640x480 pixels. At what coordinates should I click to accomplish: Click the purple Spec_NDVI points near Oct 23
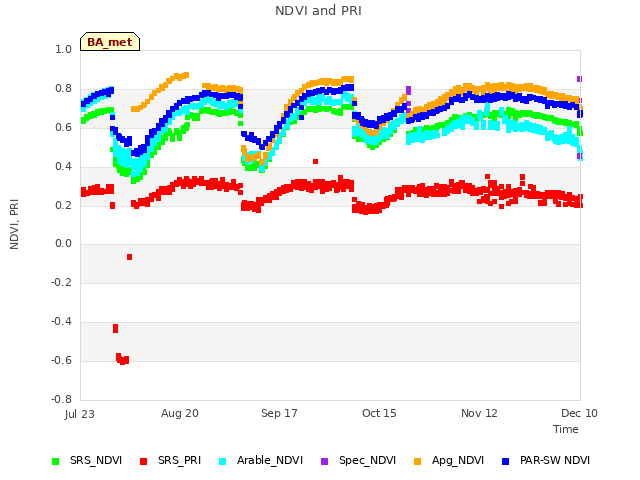click(409, 99)
